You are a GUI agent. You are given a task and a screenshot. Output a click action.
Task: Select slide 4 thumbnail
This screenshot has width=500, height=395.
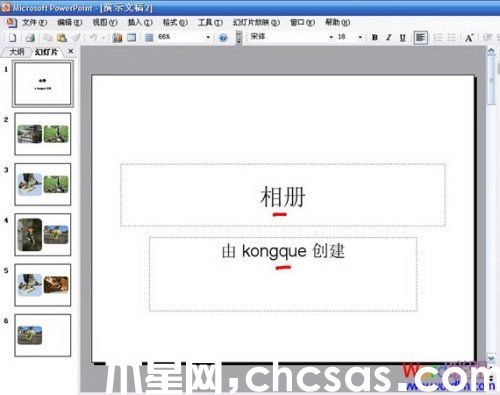(x=43, y=234)
